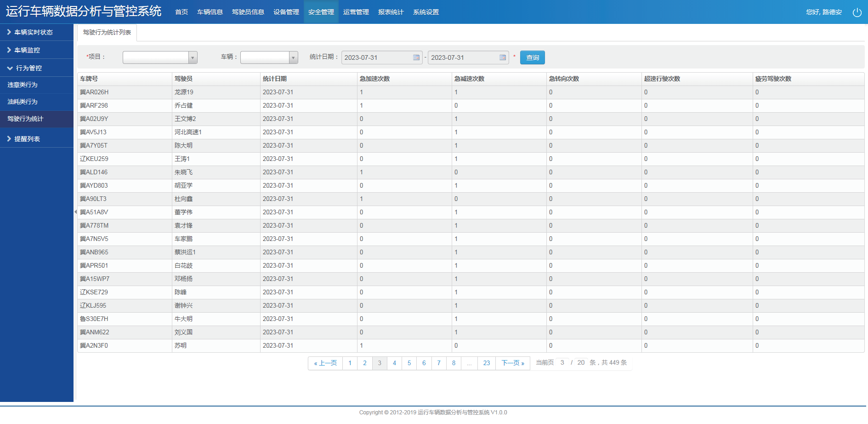
Task: Collapse the left sidebar with the arrow handle
Action: [75, 212]
